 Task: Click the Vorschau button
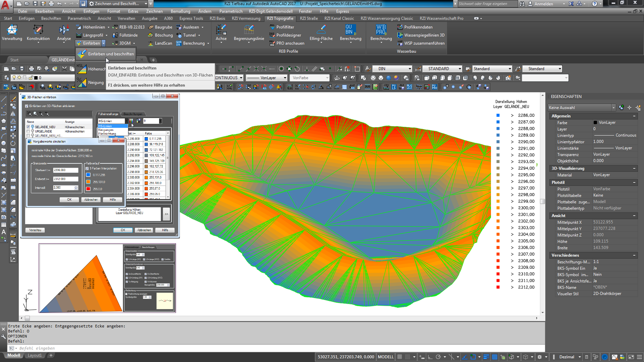coord(35,230)
